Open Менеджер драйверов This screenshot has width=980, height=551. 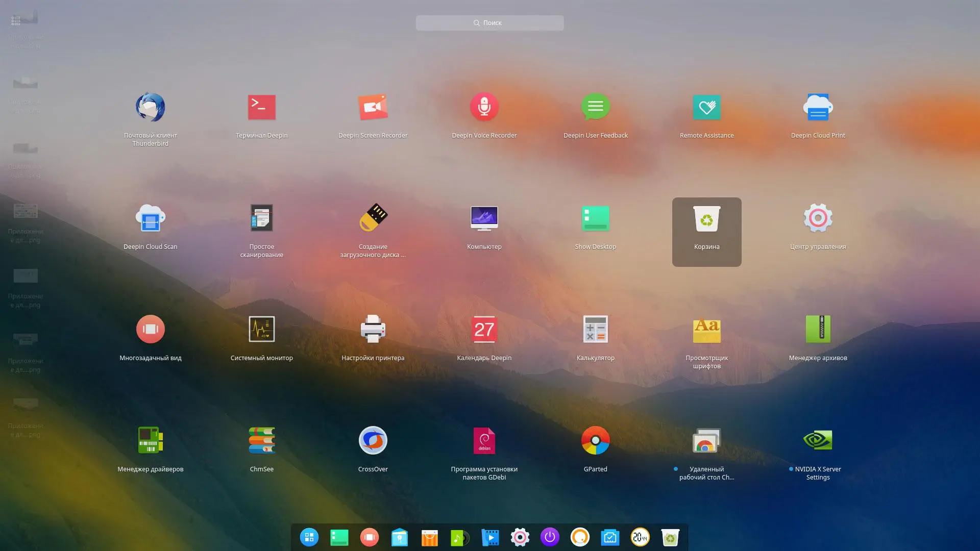point(150,440)
